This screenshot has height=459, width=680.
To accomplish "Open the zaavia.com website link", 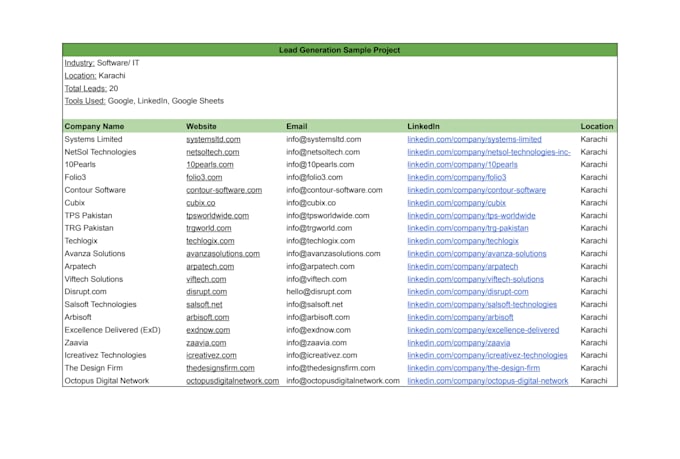I will (x=206, y=343).
